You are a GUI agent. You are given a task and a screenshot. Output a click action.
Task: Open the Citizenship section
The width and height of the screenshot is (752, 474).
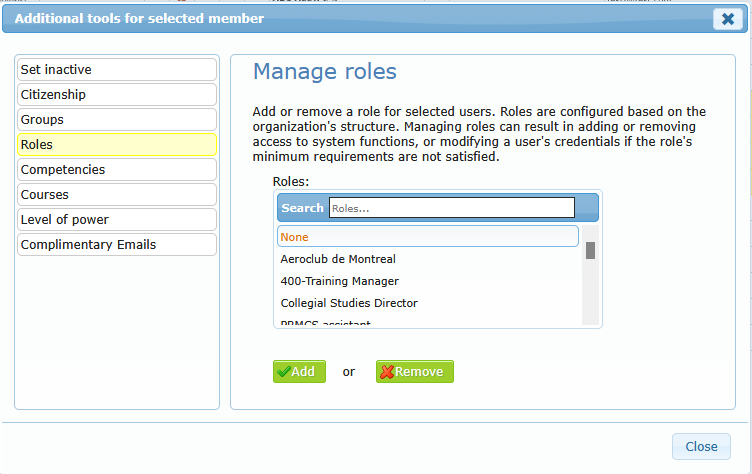click(116, 95)
